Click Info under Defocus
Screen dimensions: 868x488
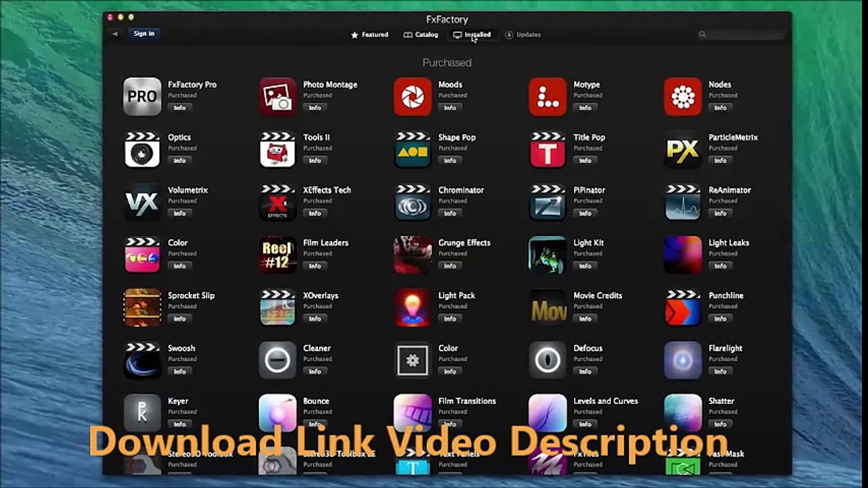585,372
